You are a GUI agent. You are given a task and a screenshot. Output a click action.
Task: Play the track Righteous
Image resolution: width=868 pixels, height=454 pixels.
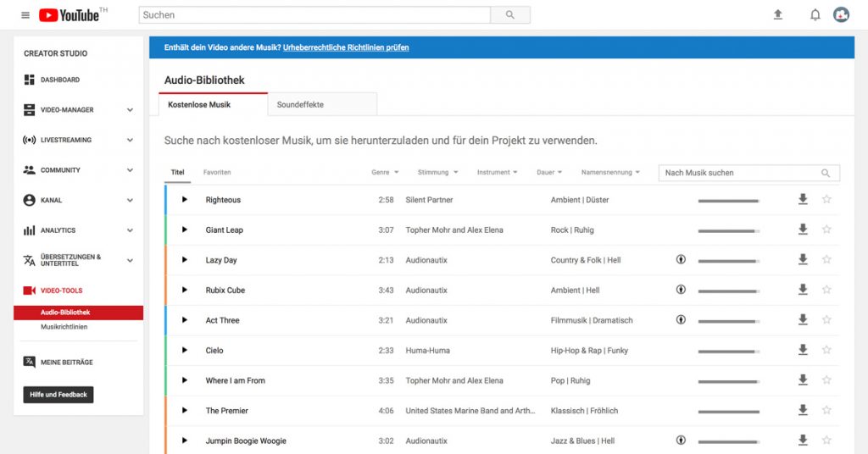coord(184,200)
